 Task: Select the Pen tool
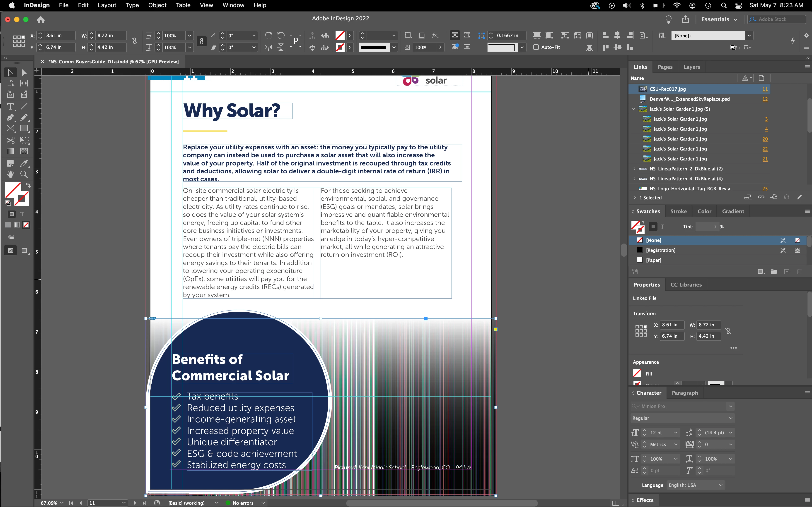10,118
